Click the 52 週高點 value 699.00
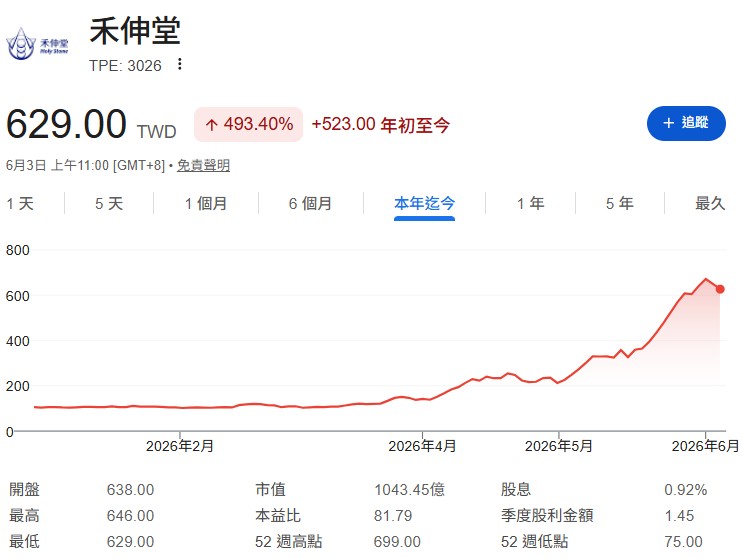Viewport: 742px width, 558px height. [x=397, y=541]
